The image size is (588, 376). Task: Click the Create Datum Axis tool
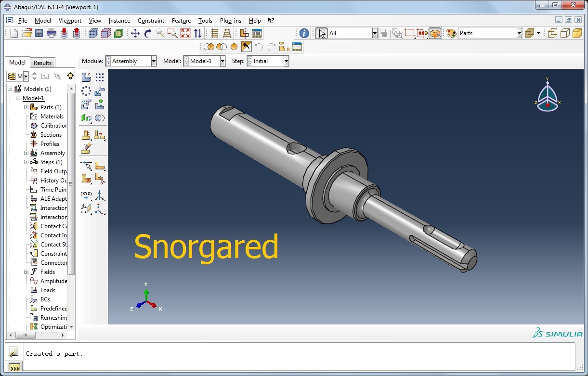pyautogui.click(x=100, y=195)
